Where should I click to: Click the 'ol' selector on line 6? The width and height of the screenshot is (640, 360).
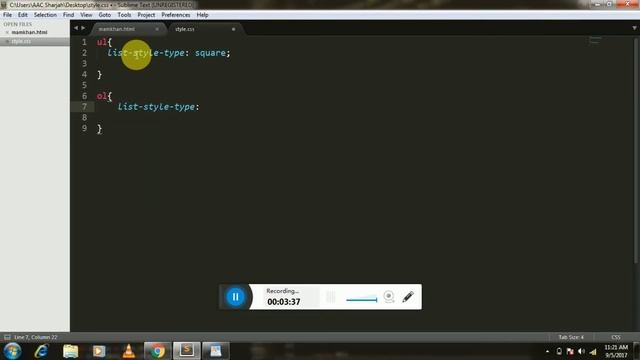102,96
